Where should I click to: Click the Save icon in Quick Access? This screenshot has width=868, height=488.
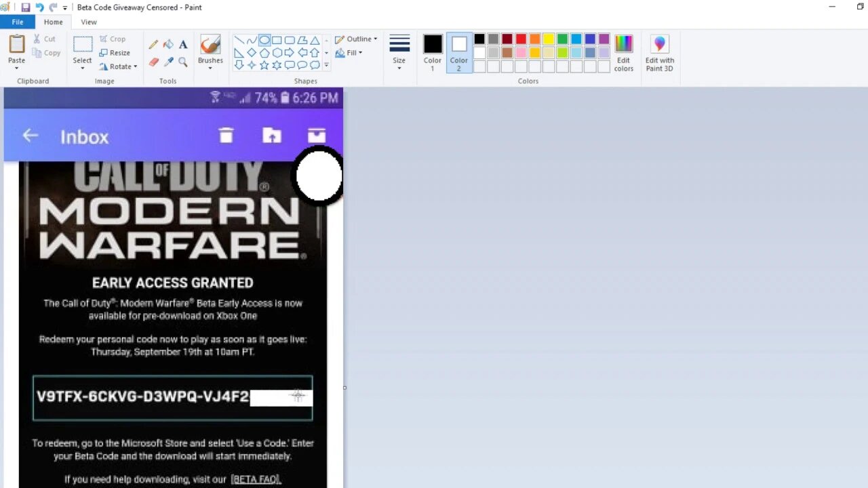[26, 7]
